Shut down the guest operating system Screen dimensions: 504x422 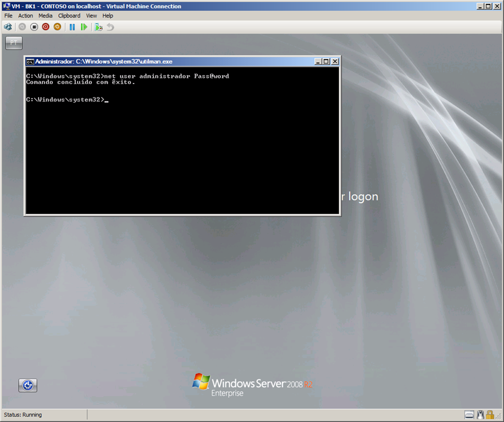coord(46,27)
